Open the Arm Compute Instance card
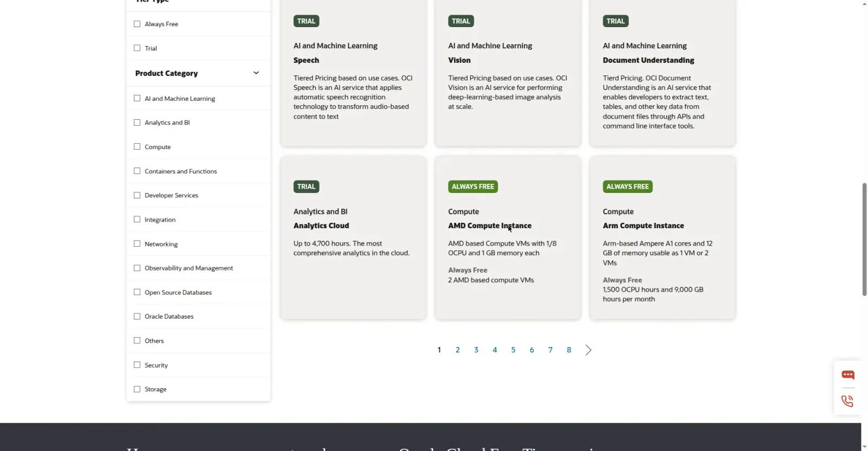 click(662, 238)
